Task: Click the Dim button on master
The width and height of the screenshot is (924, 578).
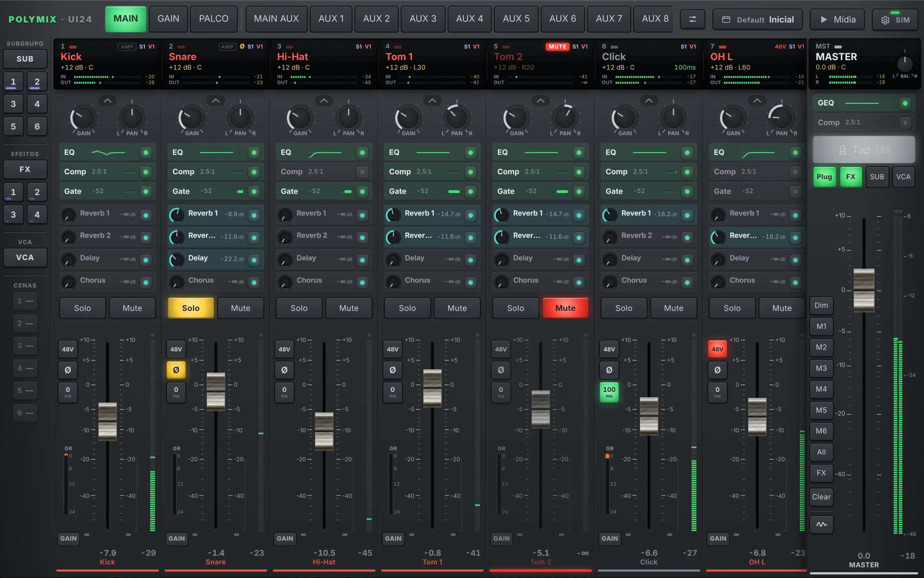Action: coord(821,305)
